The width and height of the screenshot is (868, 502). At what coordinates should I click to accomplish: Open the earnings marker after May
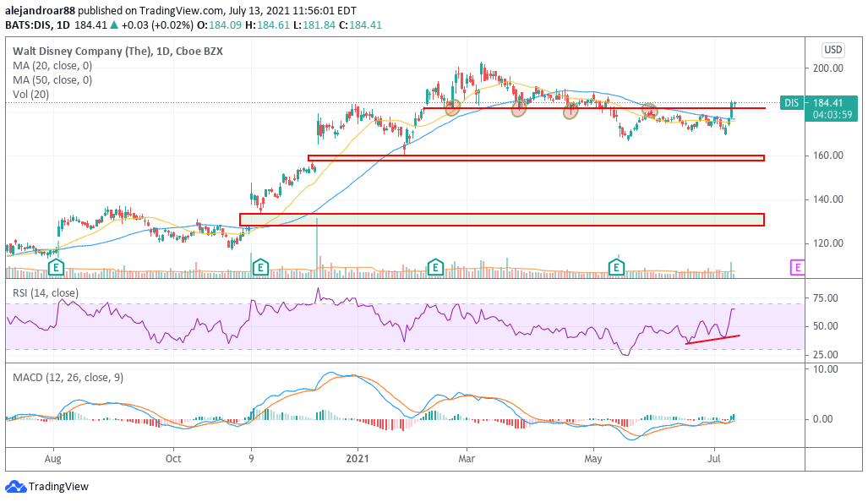coord(616,267)
